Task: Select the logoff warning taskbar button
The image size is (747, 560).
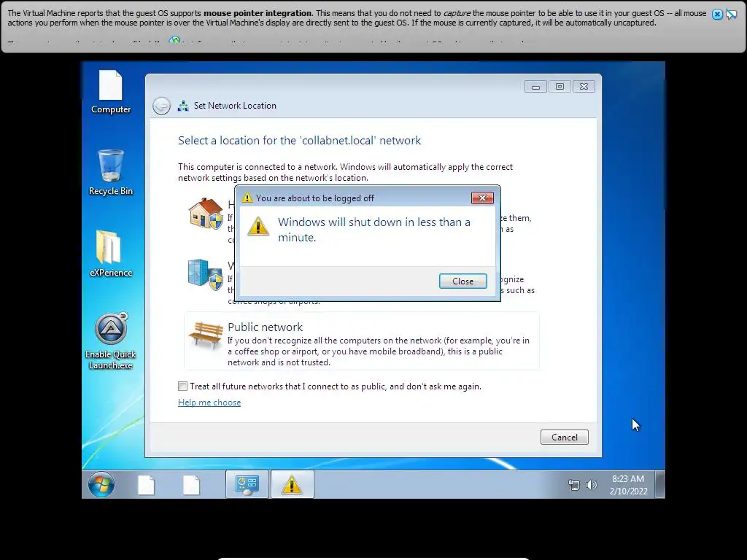Action: (x=292, y=485)
